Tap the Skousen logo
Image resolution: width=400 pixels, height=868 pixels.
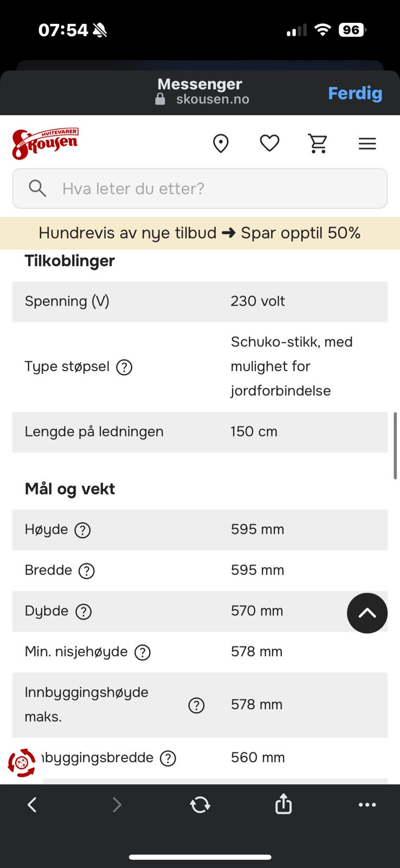point(45,144)
